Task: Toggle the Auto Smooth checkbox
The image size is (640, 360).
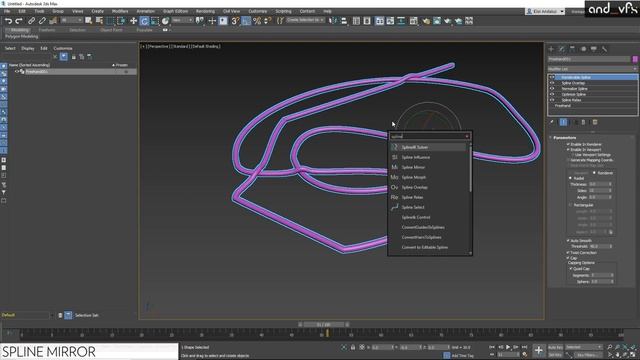Action: point(568,241)
